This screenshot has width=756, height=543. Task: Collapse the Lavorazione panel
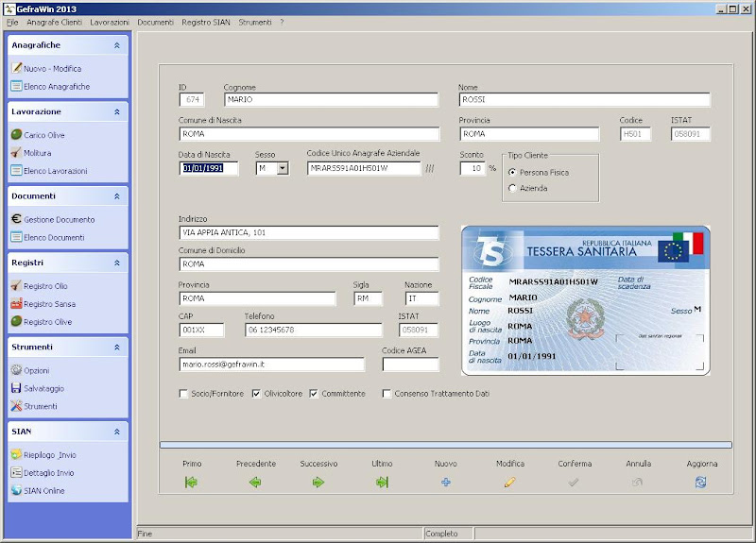116,111
